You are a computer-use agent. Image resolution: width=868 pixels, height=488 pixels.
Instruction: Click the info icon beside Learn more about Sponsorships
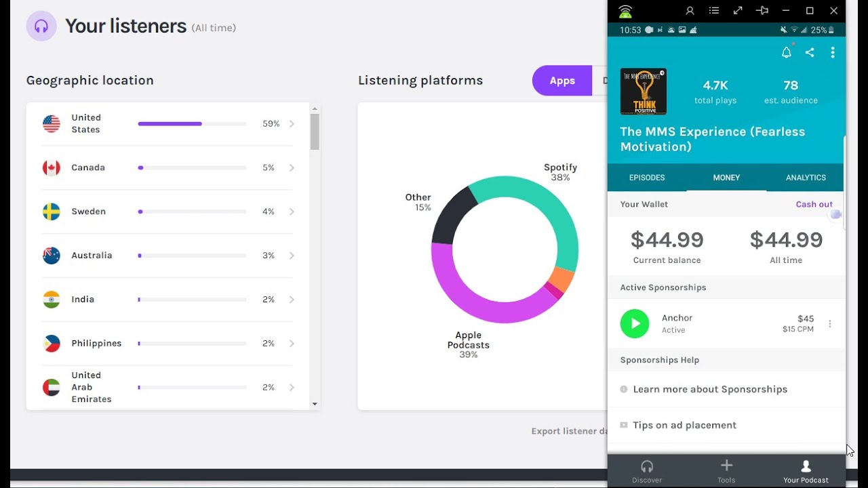pos(624,389)
